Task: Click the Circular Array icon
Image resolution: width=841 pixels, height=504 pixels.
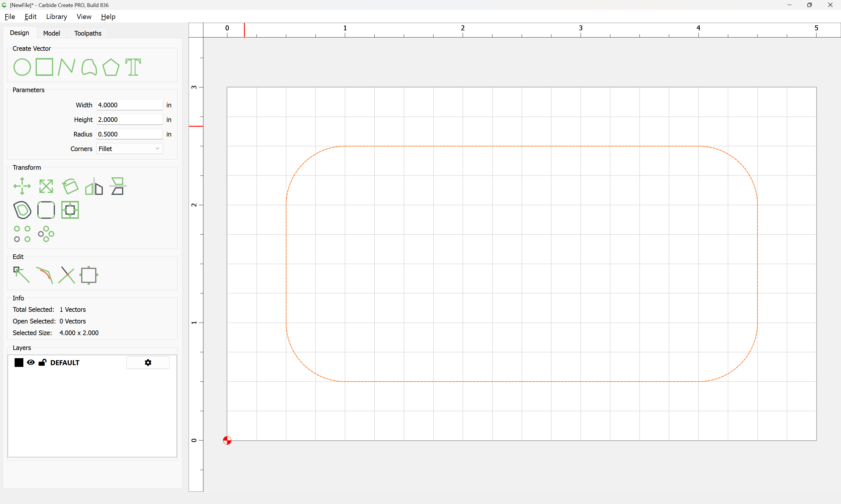Action: pyautogui.click(x=46, y=234)
